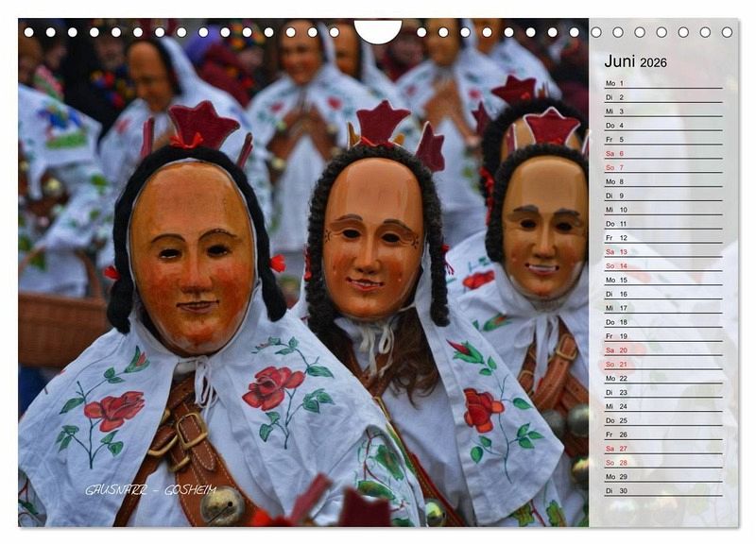
Task: Choose Wednesday 17 in the calendar list
Action: pos(661,308)
